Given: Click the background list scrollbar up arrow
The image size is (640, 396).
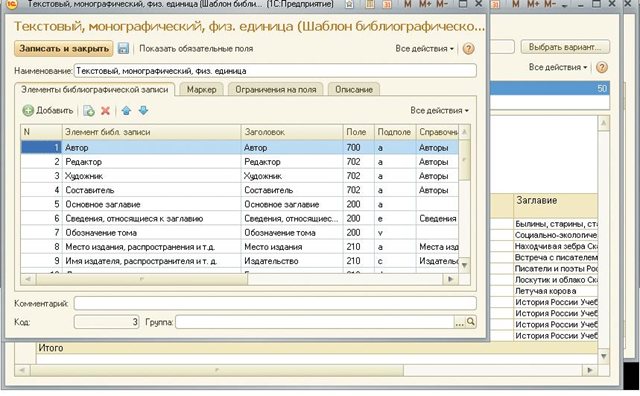Looking at the screenshot, I should (x=604, y=123).
